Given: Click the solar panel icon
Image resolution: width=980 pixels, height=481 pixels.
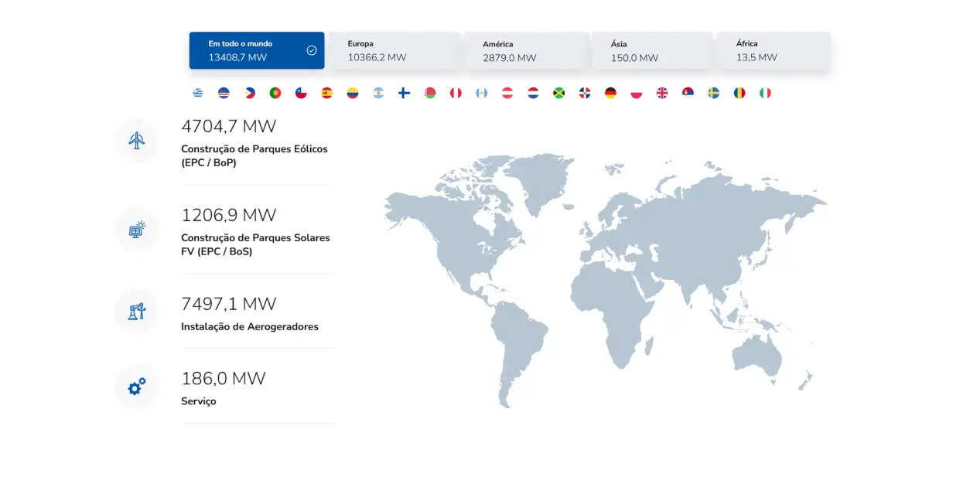Looking at the screenshot, I should coord(137,229).
